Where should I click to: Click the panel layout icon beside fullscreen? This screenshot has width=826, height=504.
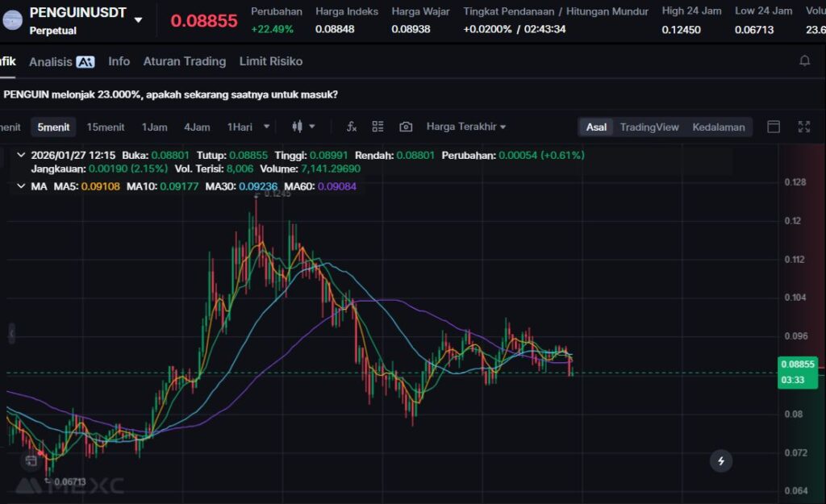(774, 127)
